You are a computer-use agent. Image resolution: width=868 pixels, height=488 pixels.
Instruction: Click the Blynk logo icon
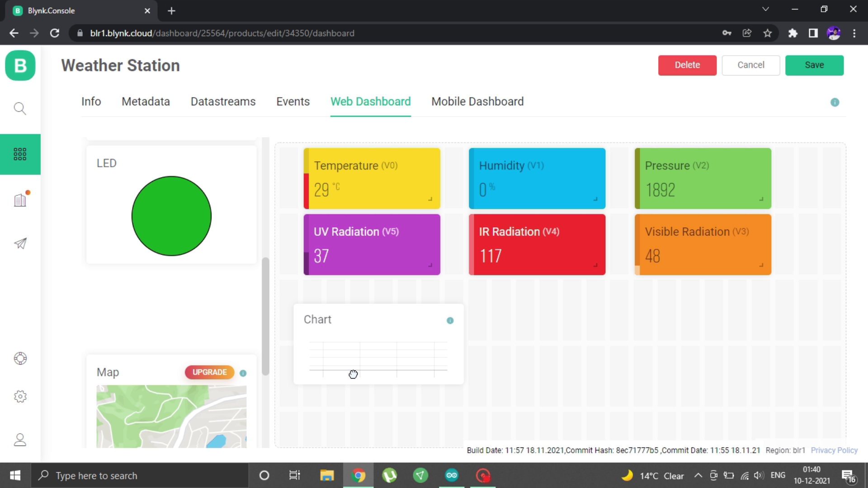point(20,66)
